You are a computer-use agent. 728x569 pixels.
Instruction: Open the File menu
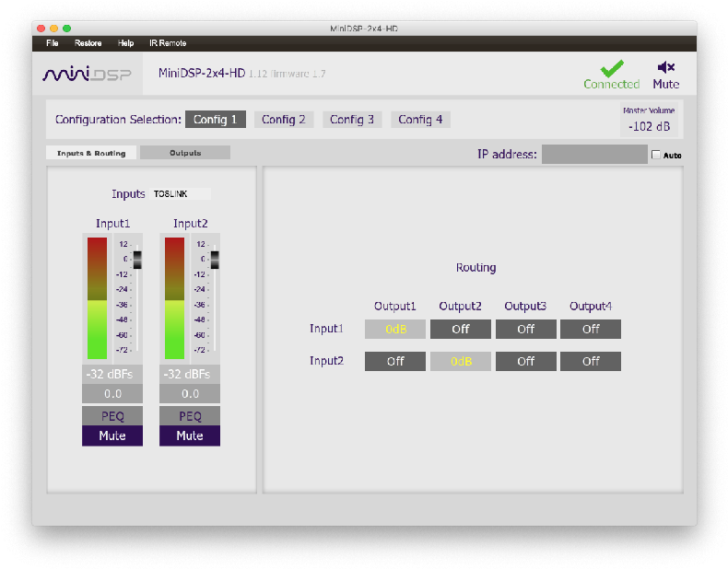tap(53, 43)
